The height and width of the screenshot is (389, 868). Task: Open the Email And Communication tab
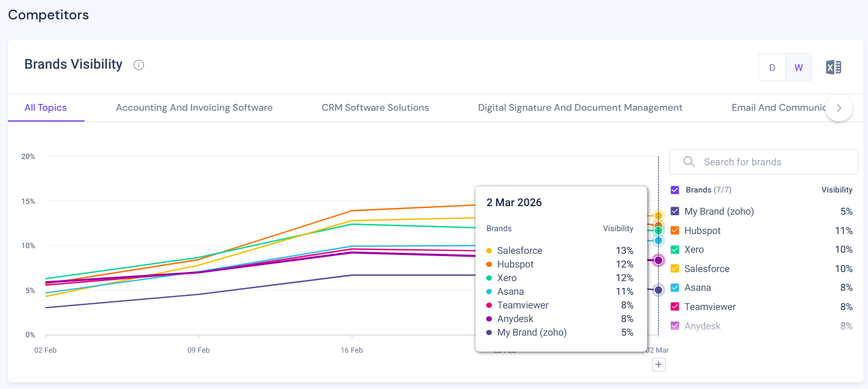click(x=778, y=107)
